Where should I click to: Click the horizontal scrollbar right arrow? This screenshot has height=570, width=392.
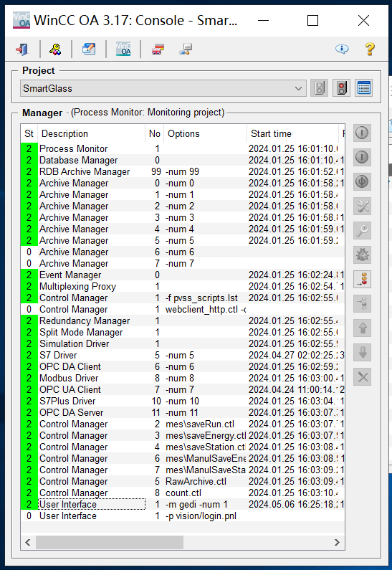[337, 542]
